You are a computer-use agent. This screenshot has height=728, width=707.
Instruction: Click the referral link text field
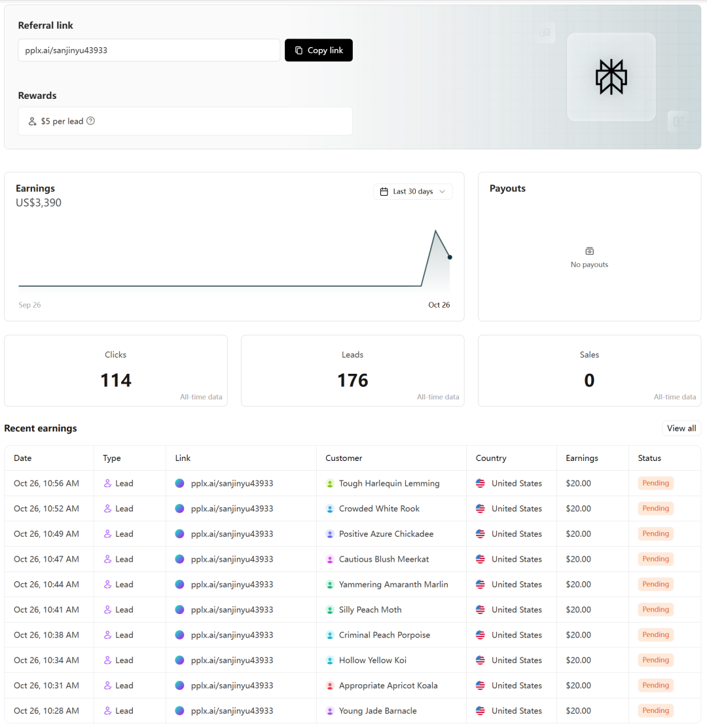click(x=149, y=50)
